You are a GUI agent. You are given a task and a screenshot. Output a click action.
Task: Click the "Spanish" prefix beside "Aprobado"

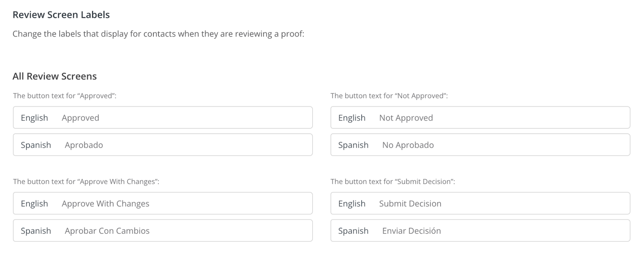(x=36, y=145)
